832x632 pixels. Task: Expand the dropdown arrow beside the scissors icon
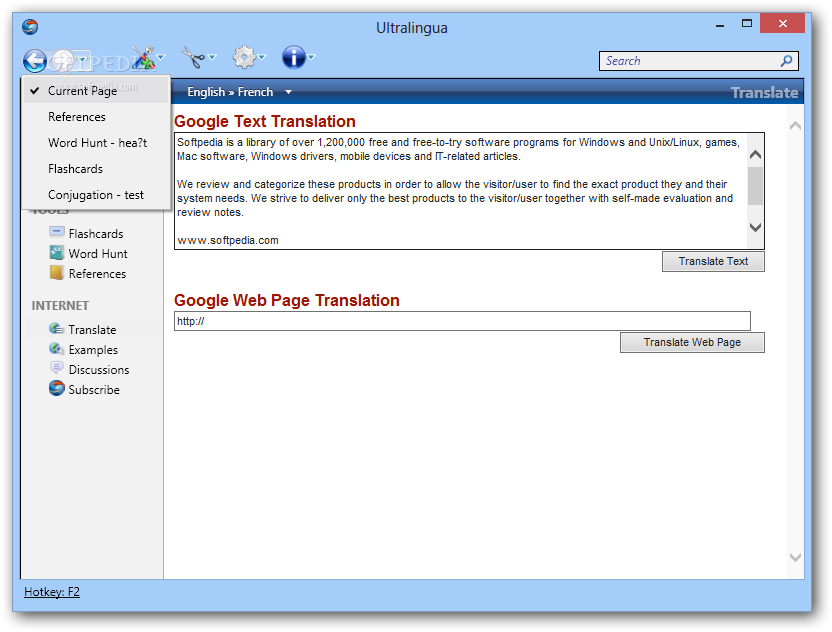pos(212,57)
